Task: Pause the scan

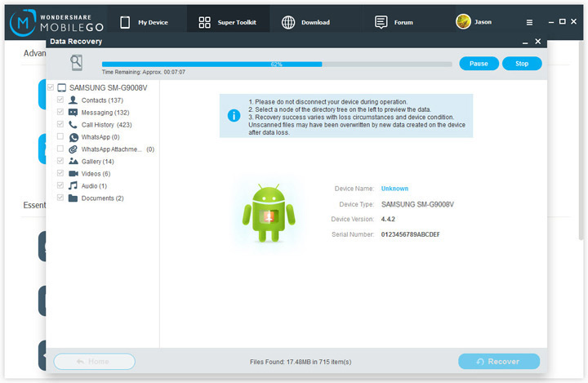Action: 479,64
